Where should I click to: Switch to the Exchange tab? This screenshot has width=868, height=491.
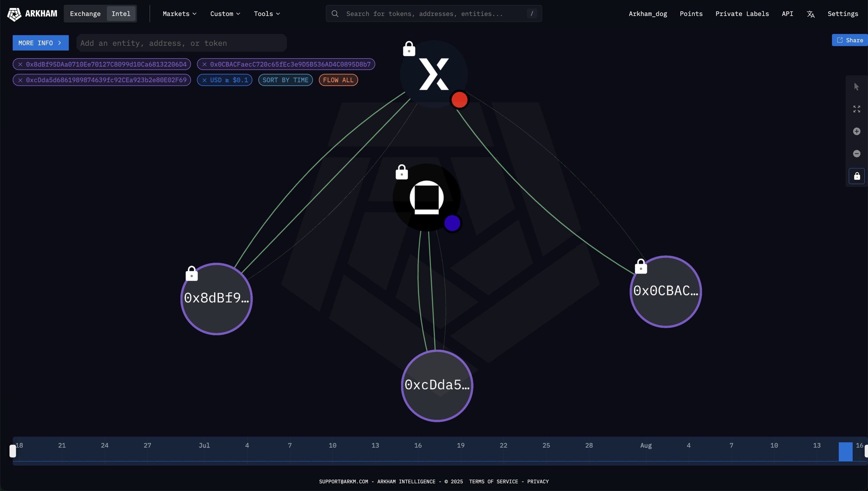pyautogui.click(x=85, y=14)
